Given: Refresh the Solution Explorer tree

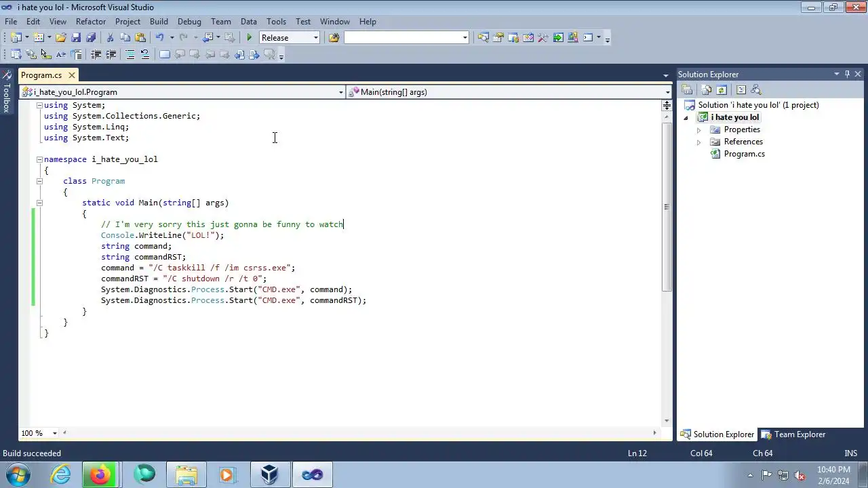Looking at the screenshot, I should point(722,89).
